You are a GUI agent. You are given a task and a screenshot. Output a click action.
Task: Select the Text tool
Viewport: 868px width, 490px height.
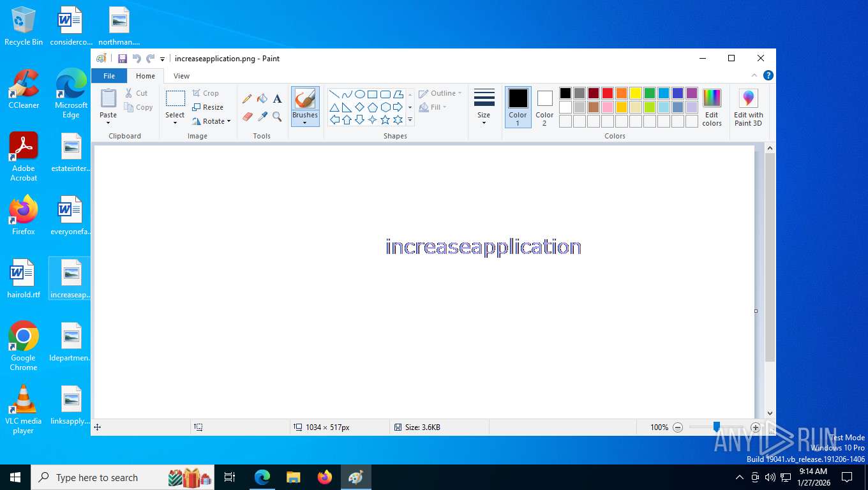pyautogui.click(x=277, y=99)
